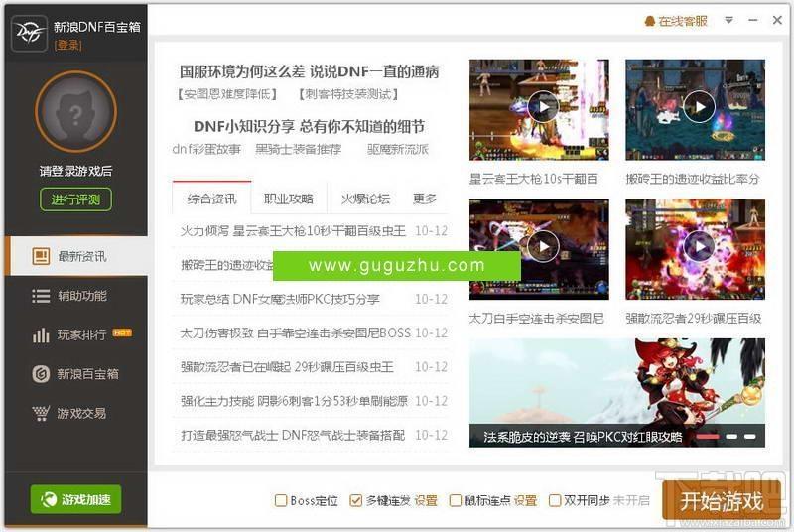794x532 pixels.
Task: Uncheck the 多键连发 checkbox
Action: click(356, 500)
